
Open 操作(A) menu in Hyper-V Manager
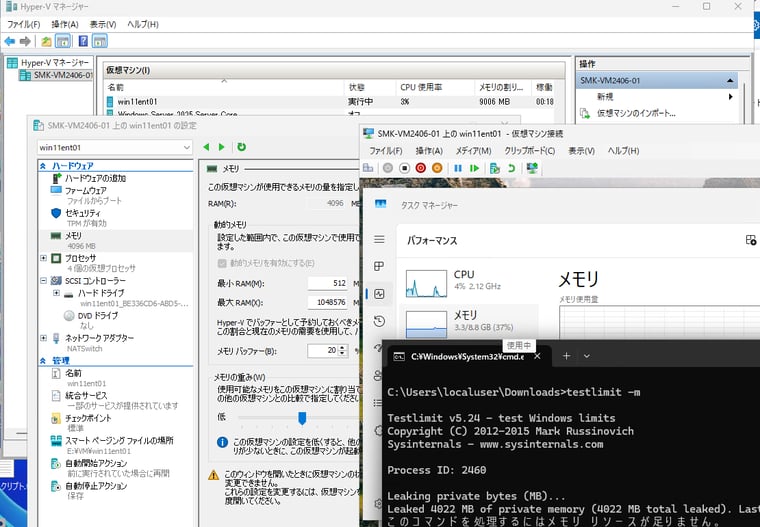64,24
